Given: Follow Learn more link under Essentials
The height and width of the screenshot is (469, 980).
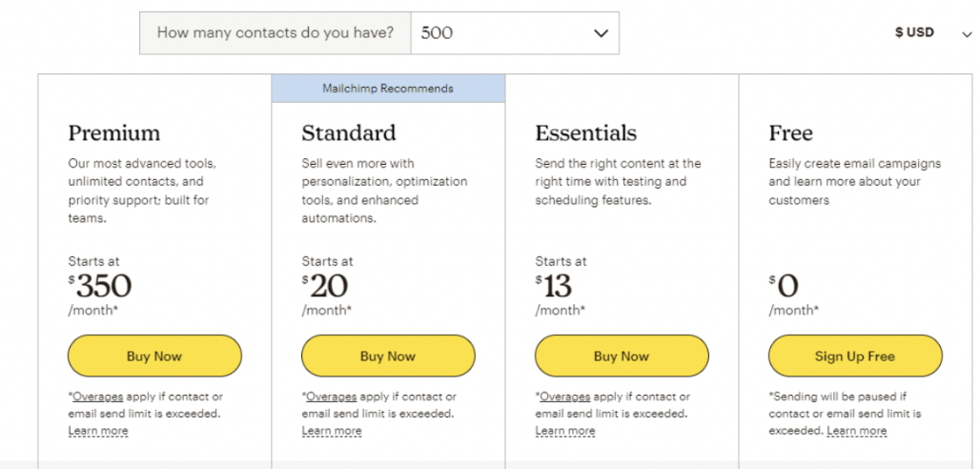Looking at the screenshot, I should pos(565,431).
